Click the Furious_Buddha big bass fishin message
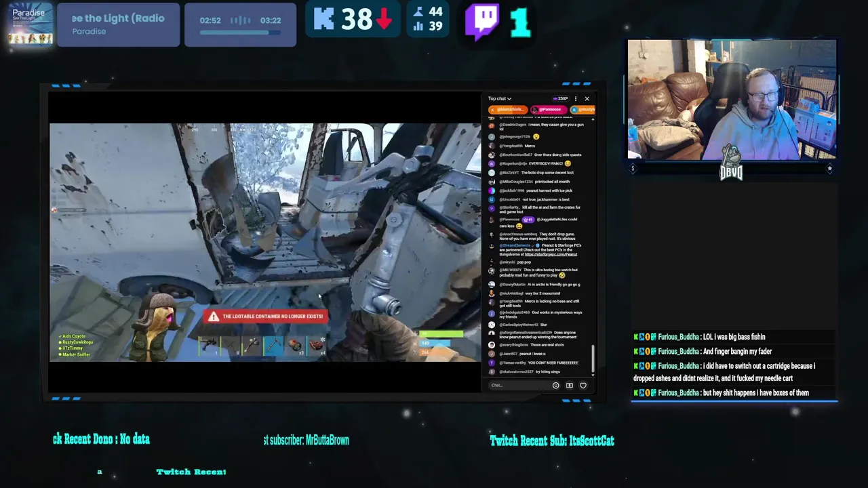The width and height of the screenshot is (868, 488). click(x=700, y=337)
